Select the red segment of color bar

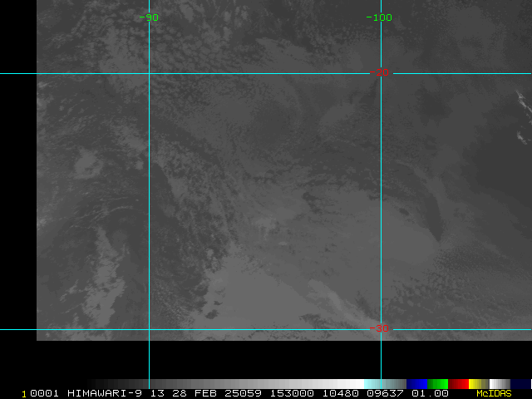coord(458,384)
